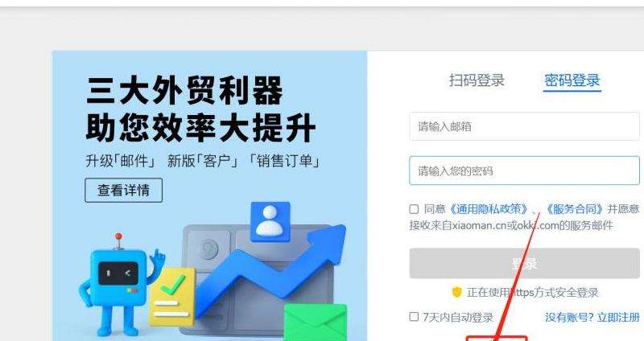644x341 pixels.
Task: Click the 三大外贸利器 banner headline
Action: coord(184,91)
